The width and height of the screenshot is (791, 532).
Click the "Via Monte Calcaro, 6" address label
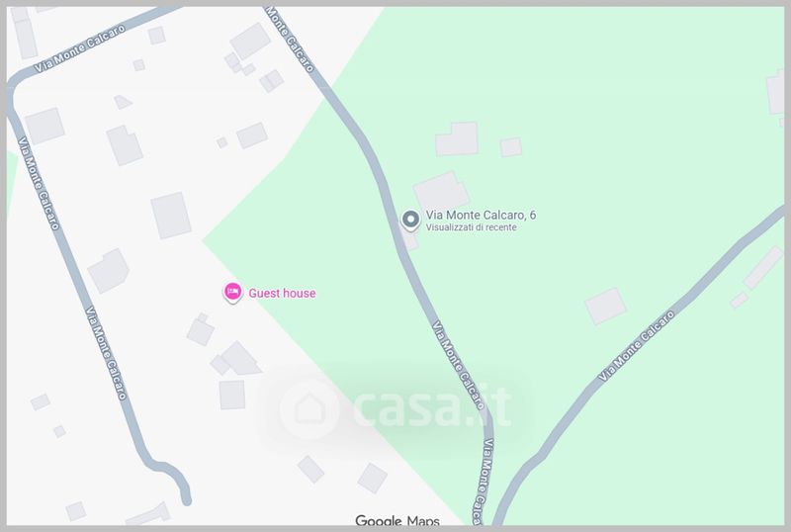click(481, 215)
